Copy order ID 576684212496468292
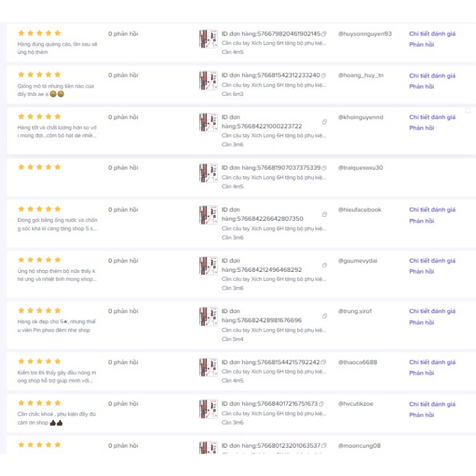 tap(324, 265)
